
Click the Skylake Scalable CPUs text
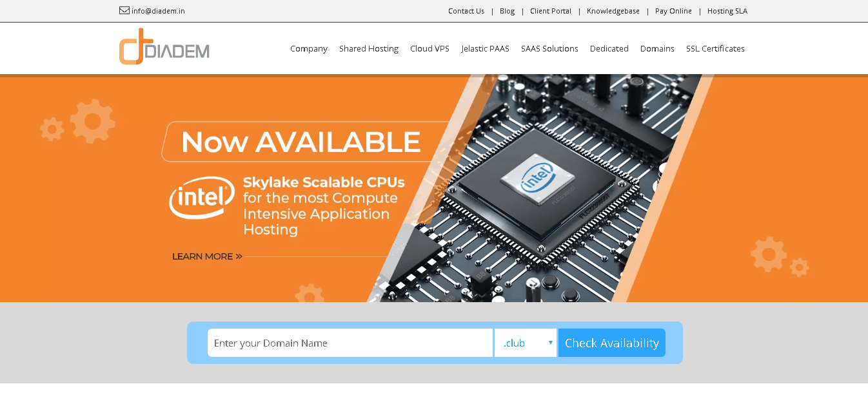pyautogui.click(x=324, y=182)
